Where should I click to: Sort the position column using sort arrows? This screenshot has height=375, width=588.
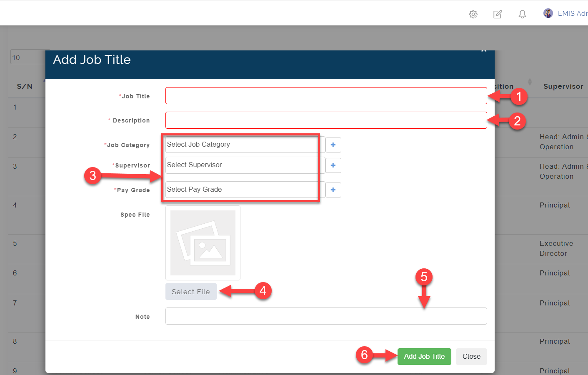coord(530,82)
